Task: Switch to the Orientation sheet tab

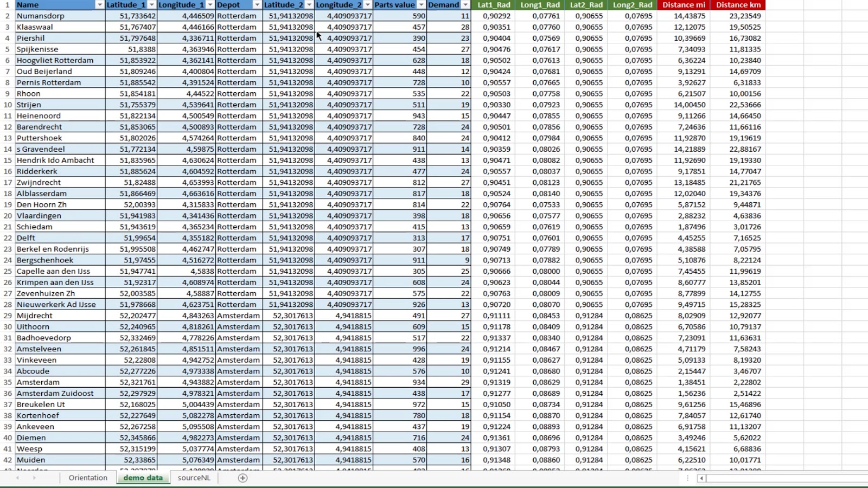Action: (88, 478)
